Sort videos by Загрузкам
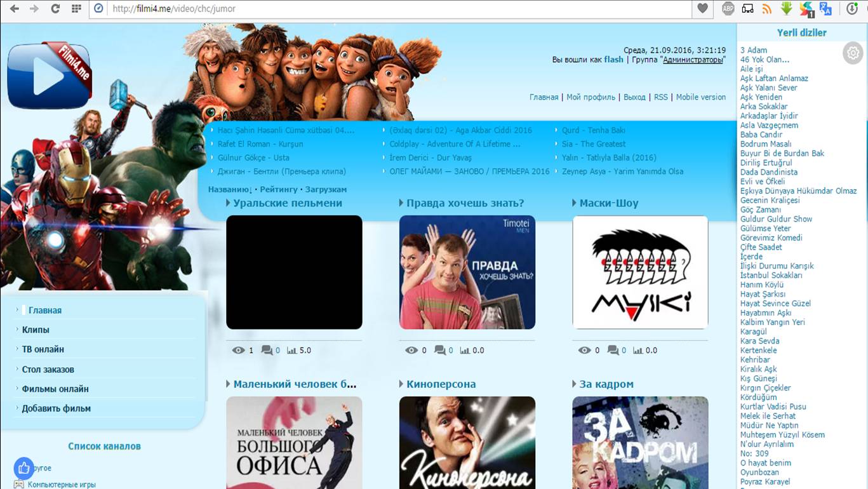The width and height of the screenshot is (868, 489). tap(326, 189)
